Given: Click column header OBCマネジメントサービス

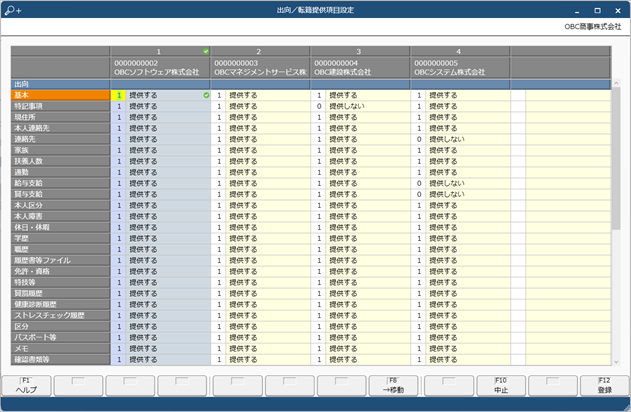Looking at the screenshot, I should 260,68.
